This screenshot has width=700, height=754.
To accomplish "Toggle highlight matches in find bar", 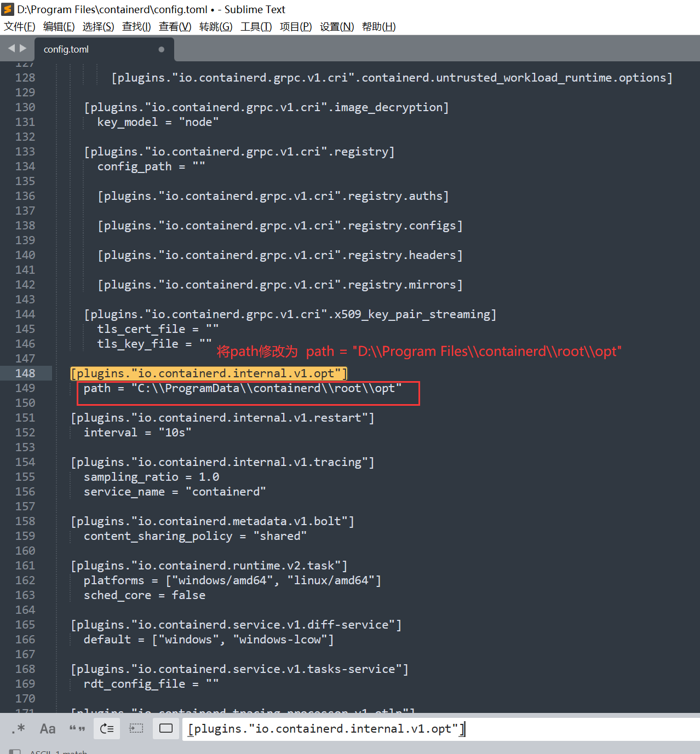I will (x=165, y=728).
